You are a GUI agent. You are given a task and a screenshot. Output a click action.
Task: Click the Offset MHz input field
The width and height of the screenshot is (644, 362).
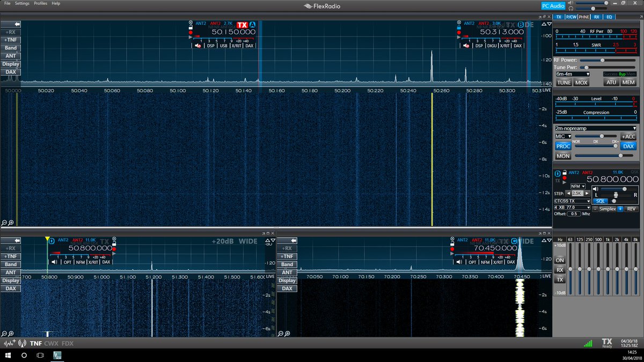click(x=574, y=214)
